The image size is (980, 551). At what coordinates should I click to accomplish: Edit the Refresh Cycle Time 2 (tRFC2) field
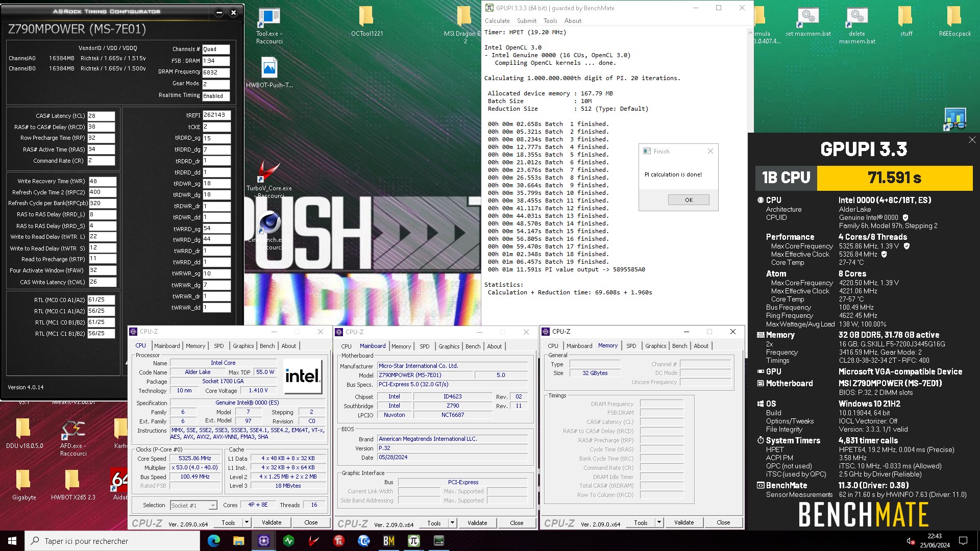(102, 192)
